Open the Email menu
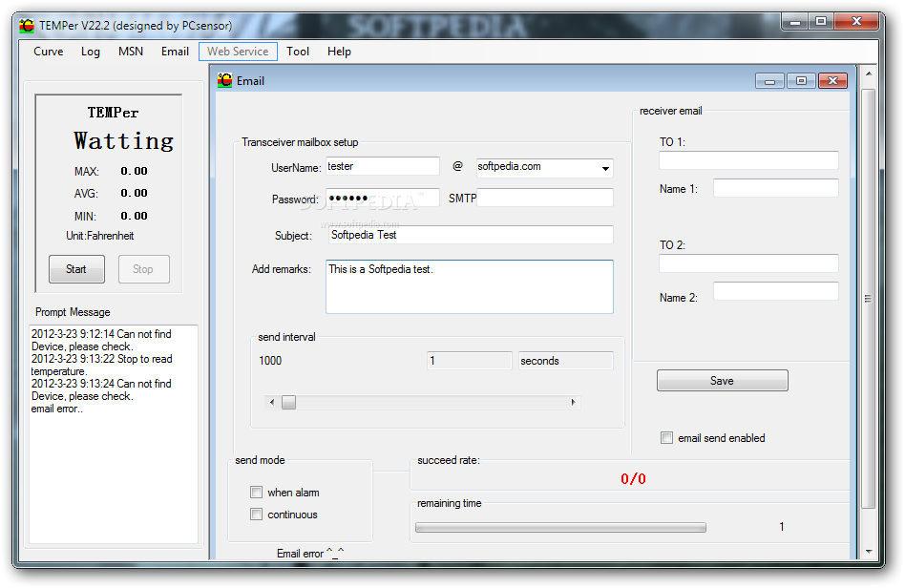Screen dimensions: 905x588 (x=175, y=52)
